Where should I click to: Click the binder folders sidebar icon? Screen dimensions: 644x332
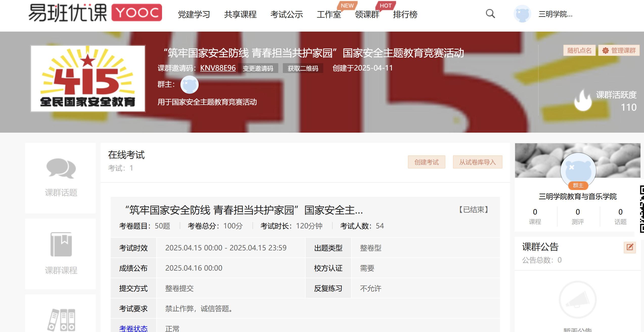[x=61, y=320]
